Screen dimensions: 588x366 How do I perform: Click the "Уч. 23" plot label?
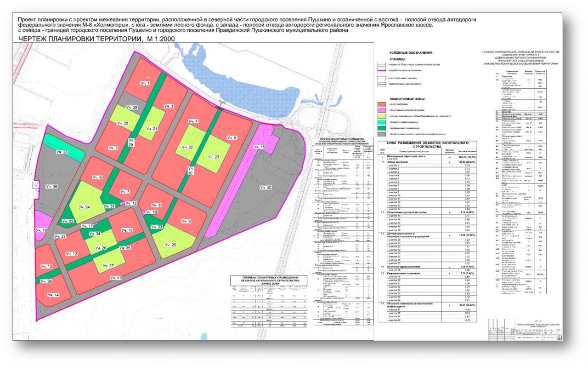tap(214, 157)
